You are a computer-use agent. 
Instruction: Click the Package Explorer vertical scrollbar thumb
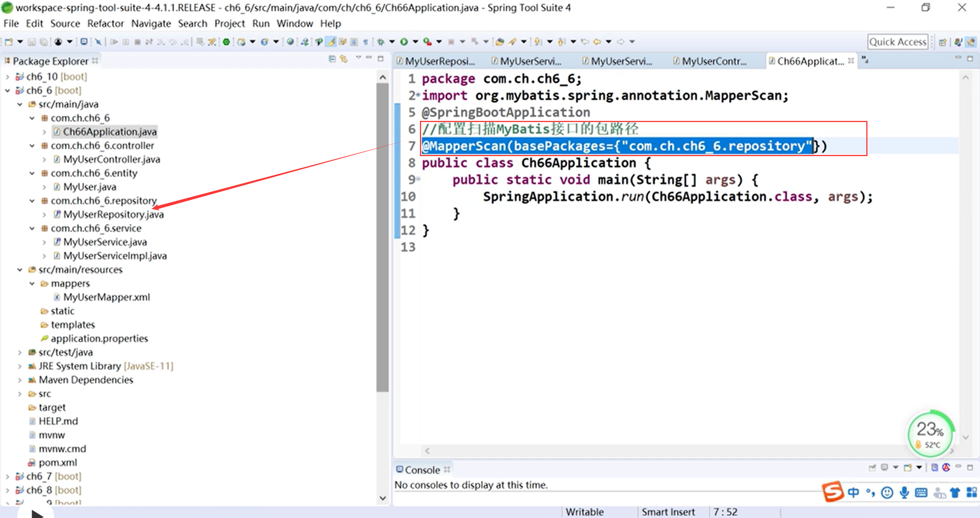(x=382, y=237)
